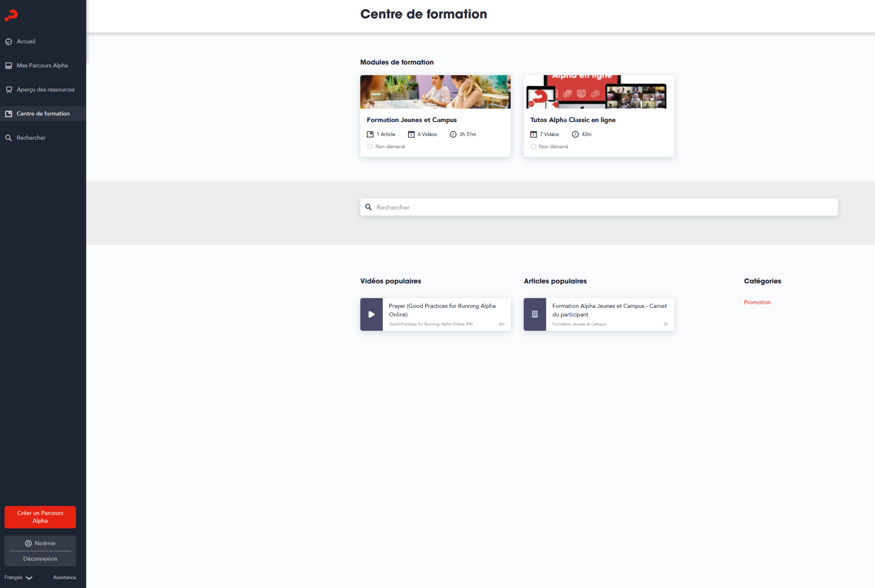Click "Non démarré" on Tutos Alpha card
The height and width of the screenshot is (588, 875).
553,147
